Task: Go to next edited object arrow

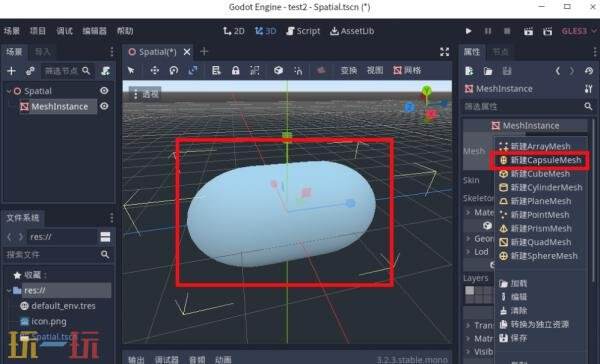Action: click(x=572, y=71)
